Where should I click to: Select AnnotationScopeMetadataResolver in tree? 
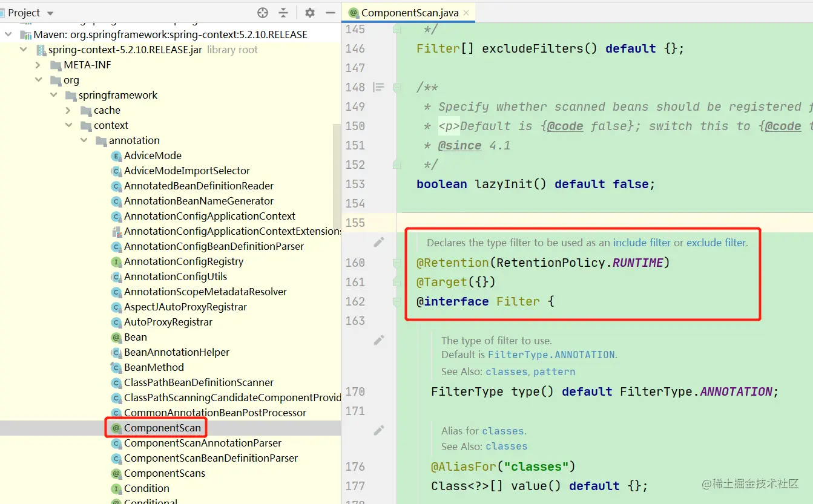coord(205,292)
